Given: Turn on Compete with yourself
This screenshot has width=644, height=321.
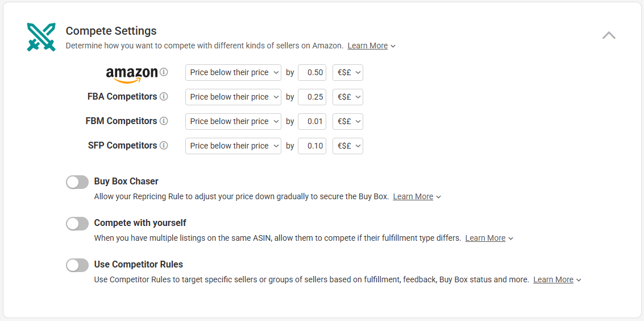Looking at the screenshot, I should click(x=77, y=224).
